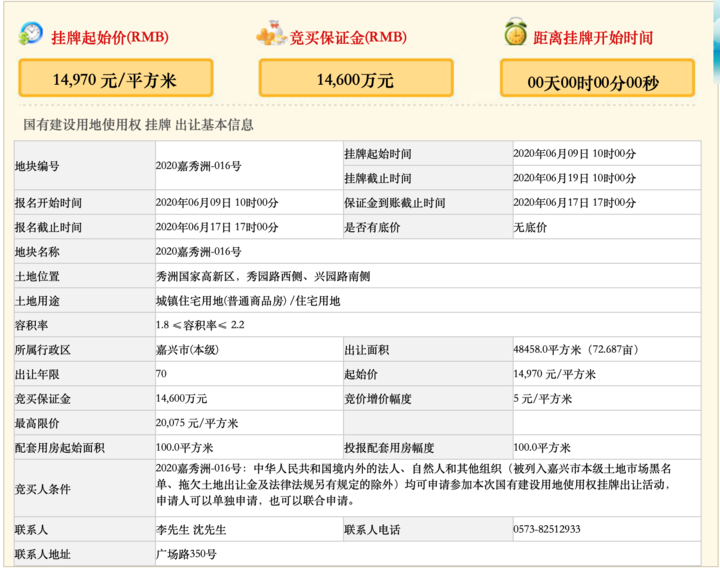
Task: Click the 14,600万元 deposit amount box
Action: point(355,78)
